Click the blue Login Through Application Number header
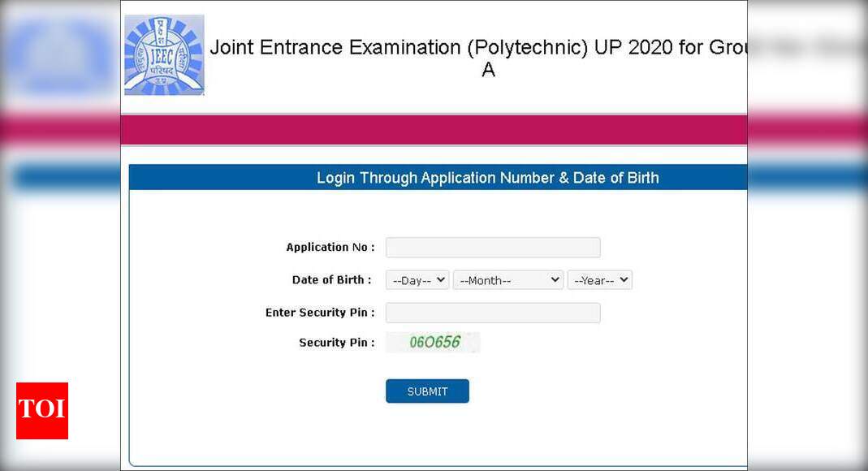 tap(488, 177)
